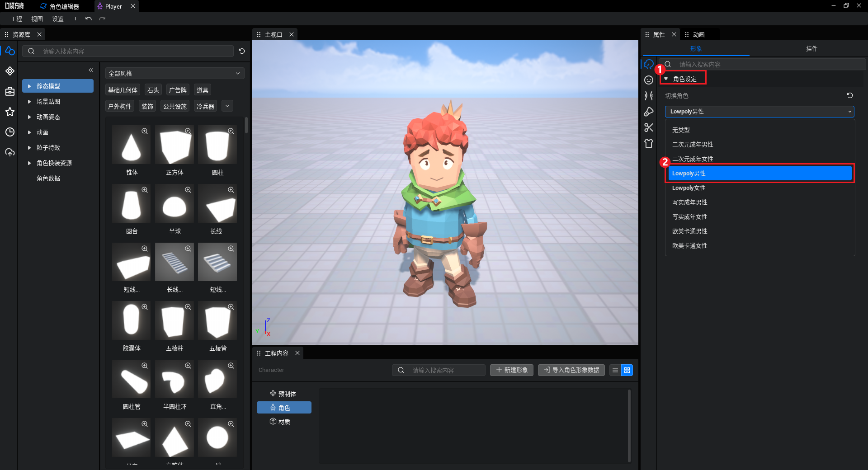
Task: Zoom preview of the 胶囊体 model
Action: pos(145,307)
